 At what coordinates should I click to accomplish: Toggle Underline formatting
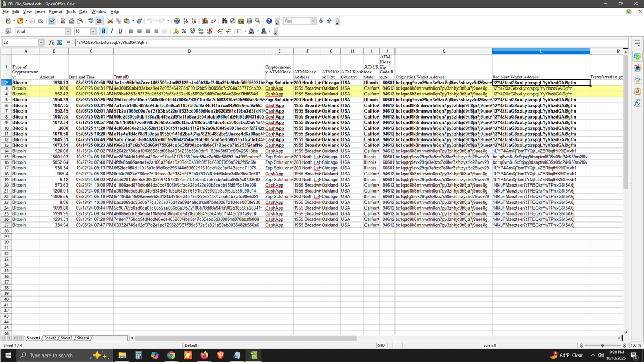(120, 32)
